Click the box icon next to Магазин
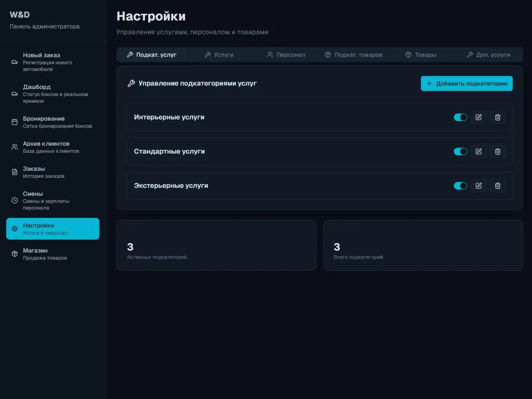 click(14, 254)
